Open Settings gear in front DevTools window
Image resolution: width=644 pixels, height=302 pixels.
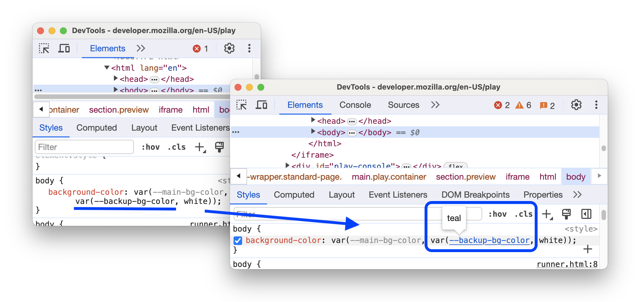click(x=576, y=105)
